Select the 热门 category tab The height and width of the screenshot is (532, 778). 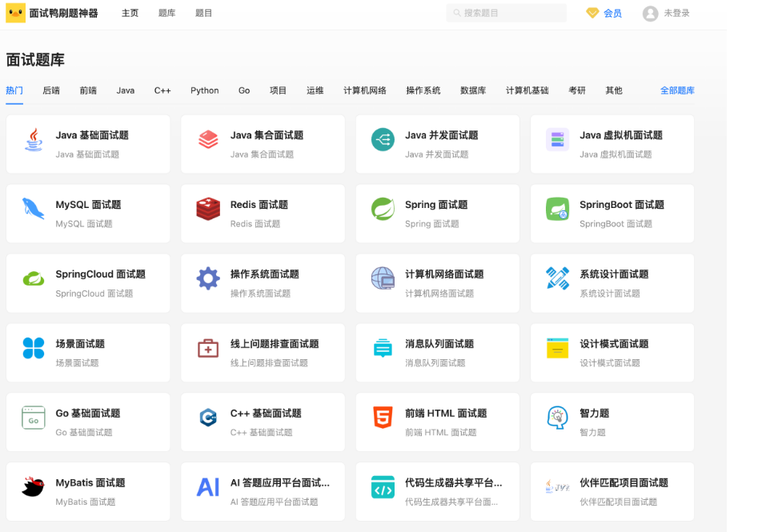pos(14,90)
